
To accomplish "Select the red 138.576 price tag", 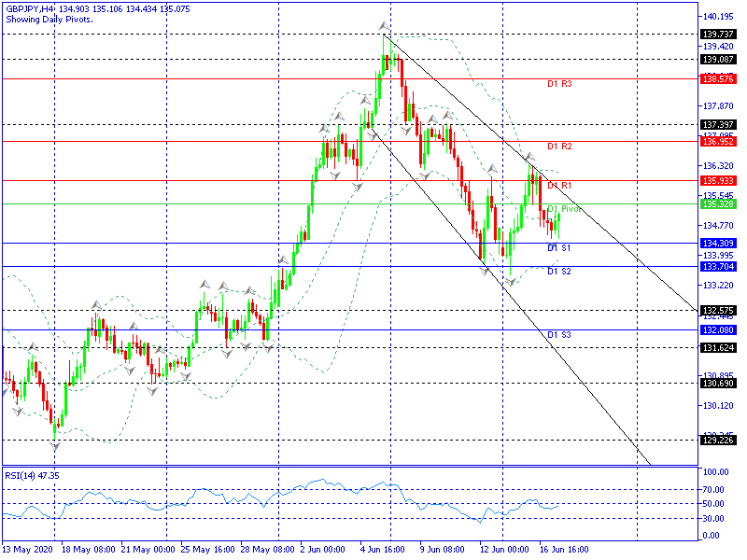I will [x=717, y=78].
